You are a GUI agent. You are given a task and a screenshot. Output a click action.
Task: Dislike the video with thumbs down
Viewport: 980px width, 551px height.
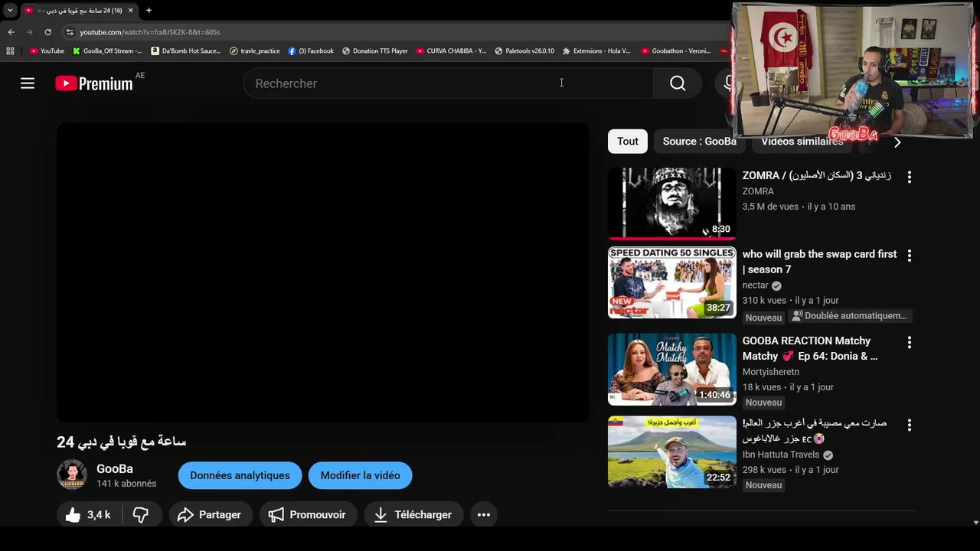coord(141,515)
